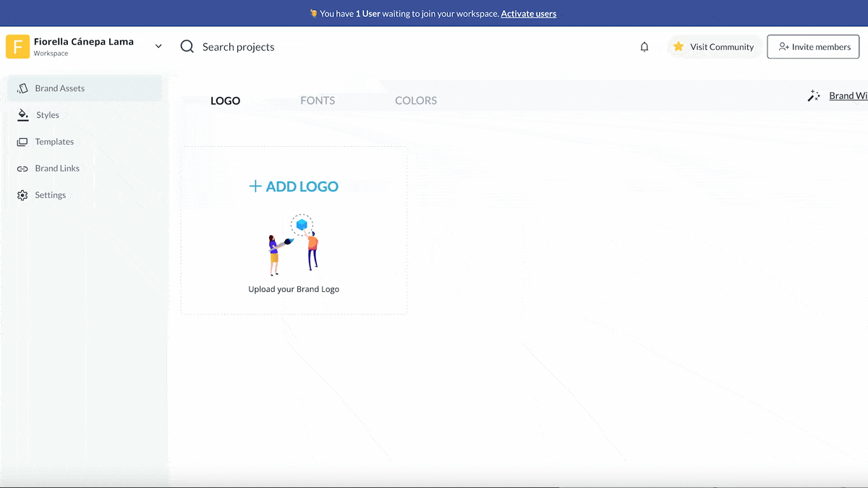Switch to the FONTS tab

pyautogui.click(x=318, y=100)
